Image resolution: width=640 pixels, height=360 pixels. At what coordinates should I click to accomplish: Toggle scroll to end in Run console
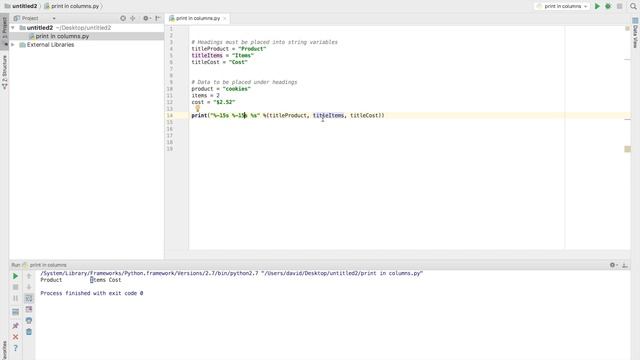click(x=29, y=309)
